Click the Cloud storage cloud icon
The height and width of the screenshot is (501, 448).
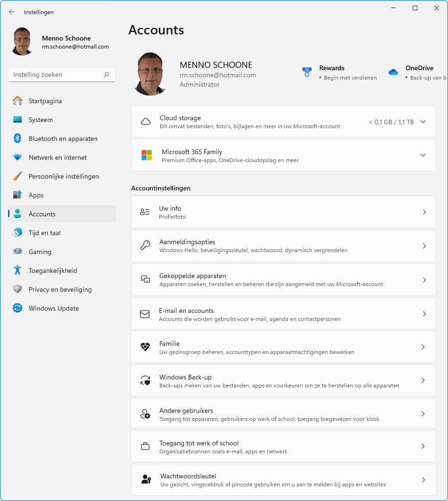[146, 122]
